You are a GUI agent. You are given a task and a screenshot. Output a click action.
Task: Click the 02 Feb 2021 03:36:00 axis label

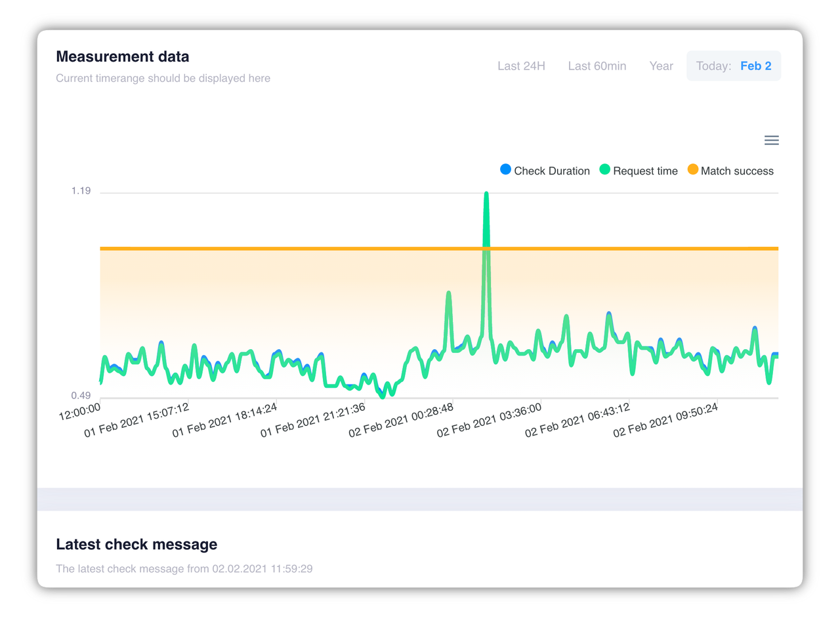click(490, 421)
